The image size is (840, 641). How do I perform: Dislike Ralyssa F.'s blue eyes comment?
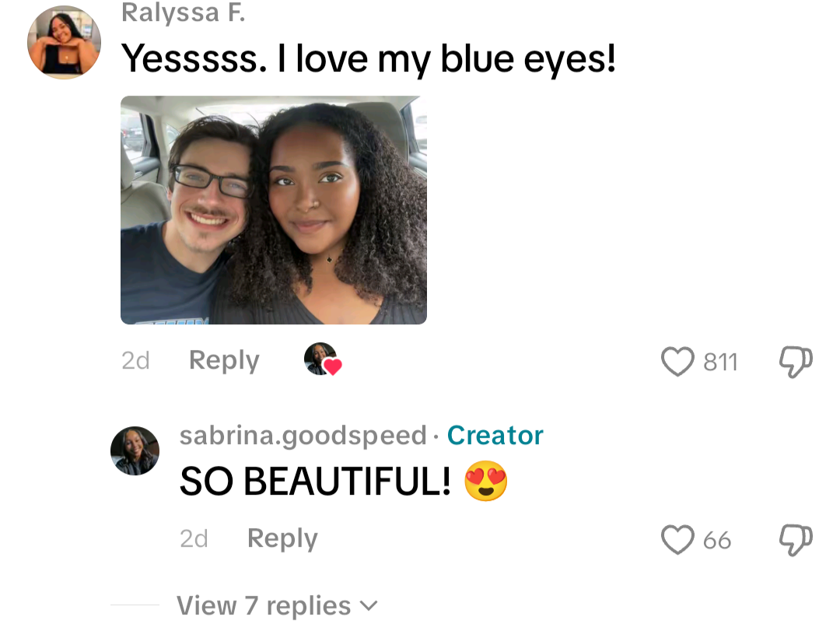pos(796,362)
